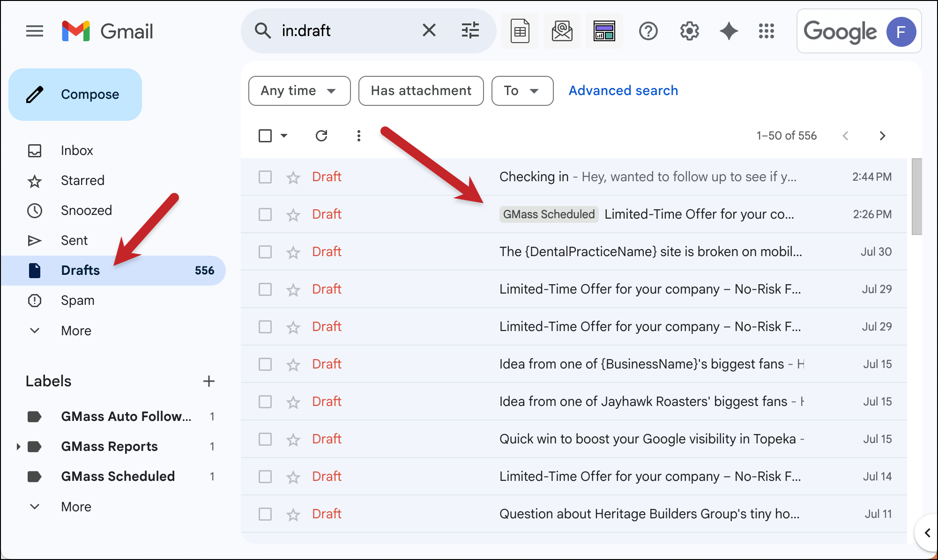Viewport: 938px width, 560px height.
Task: Open the Google apps grid
Action: (767, 31)
